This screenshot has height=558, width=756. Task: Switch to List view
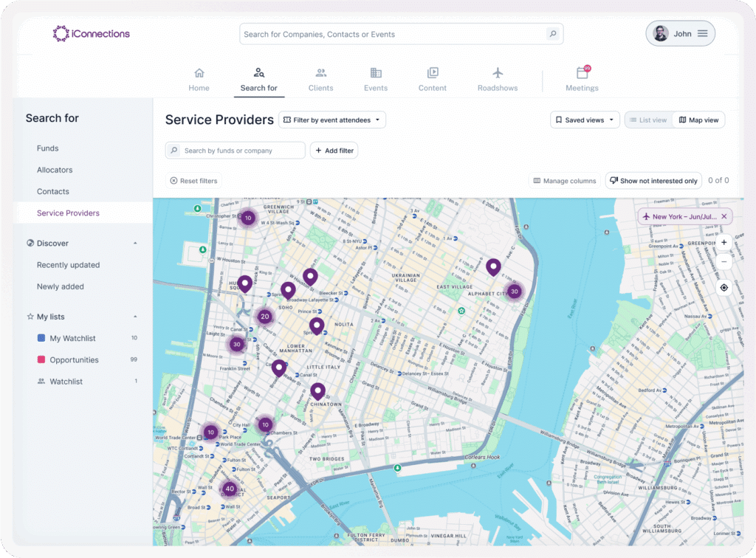(648, 120)
